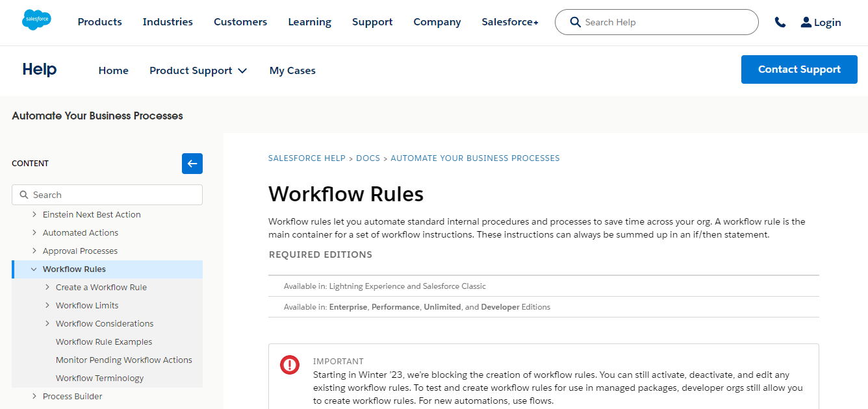Collapse the Workflow Rules chevron
Viewport: 868px width, 409px height.
point(34,269)
